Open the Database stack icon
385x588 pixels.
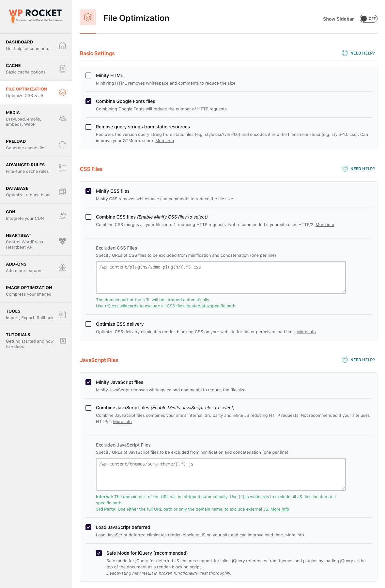click(62, 191)
